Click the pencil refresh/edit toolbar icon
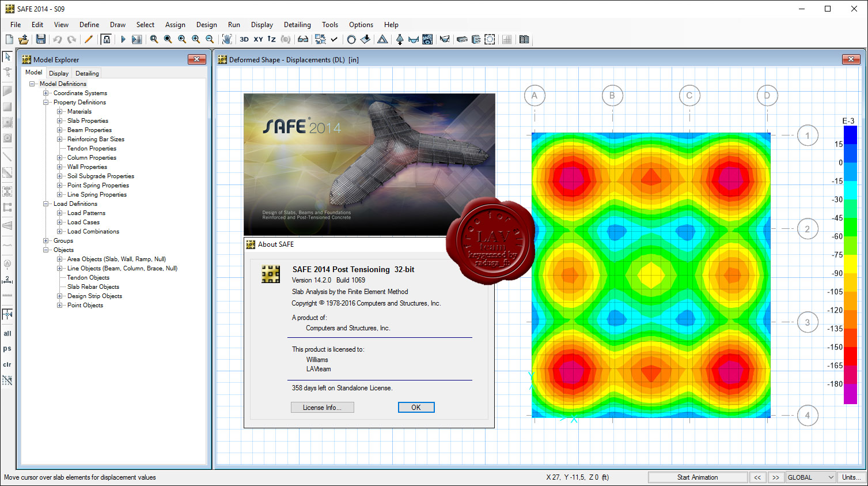Screen dimensions: 868x486 [x=88, y=39]
